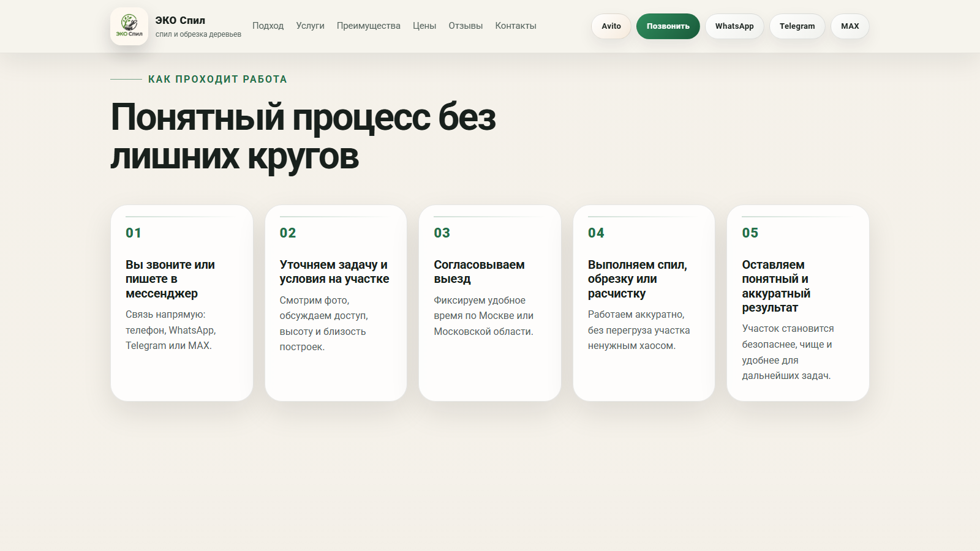Viewport: 980px width, 551px height.
Task: Go to the Подход section
Action: (268, 26)
